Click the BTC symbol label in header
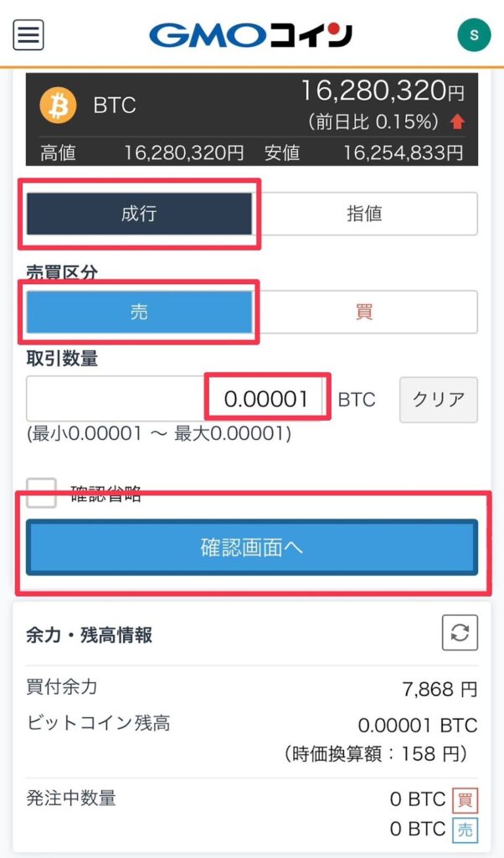This screenshot has height=858, width=504. click(x=114, y=105)
